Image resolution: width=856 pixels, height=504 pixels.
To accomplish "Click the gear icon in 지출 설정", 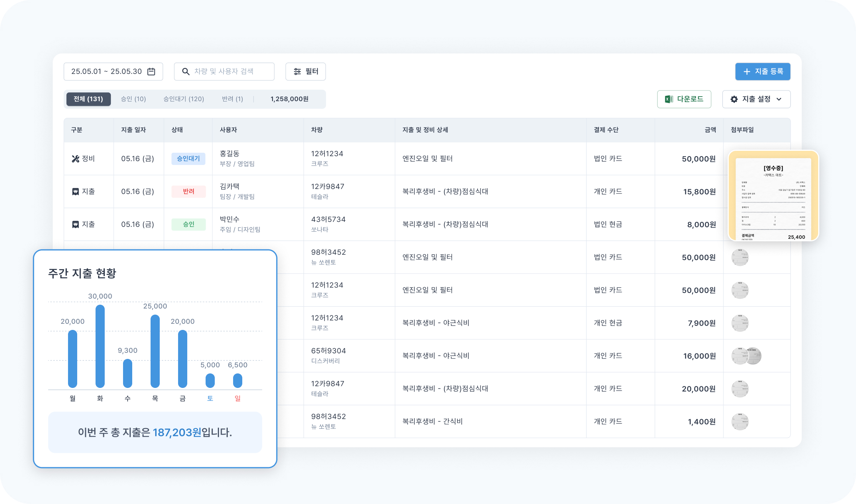I will coord(734,99).
